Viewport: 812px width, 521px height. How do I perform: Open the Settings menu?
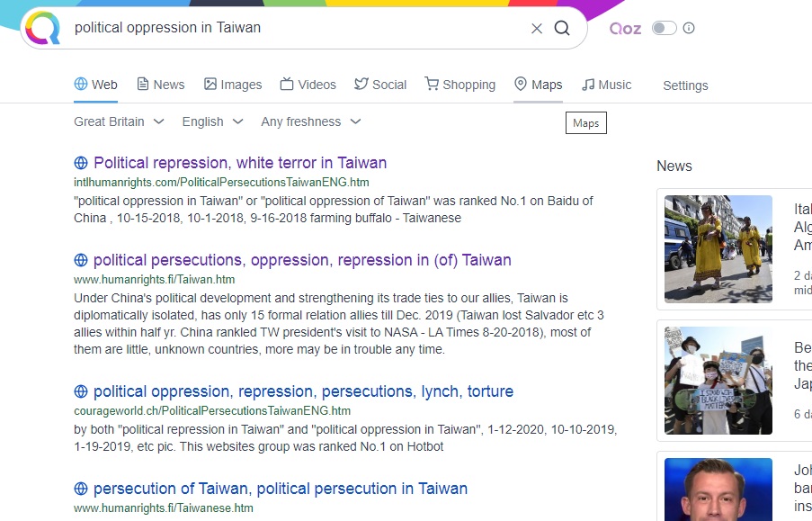point(685,85)
